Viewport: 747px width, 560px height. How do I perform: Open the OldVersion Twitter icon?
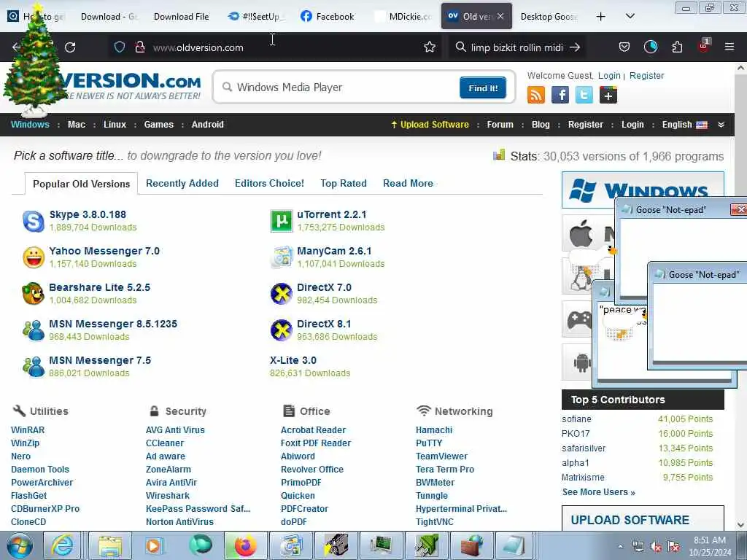click(x=584, y=95)
